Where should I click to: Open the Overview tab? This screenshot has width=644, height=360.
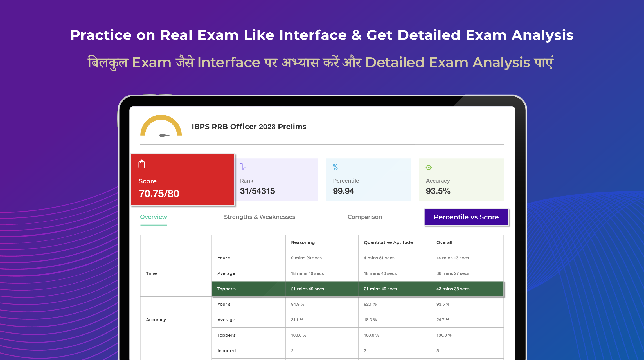point(154,217)
